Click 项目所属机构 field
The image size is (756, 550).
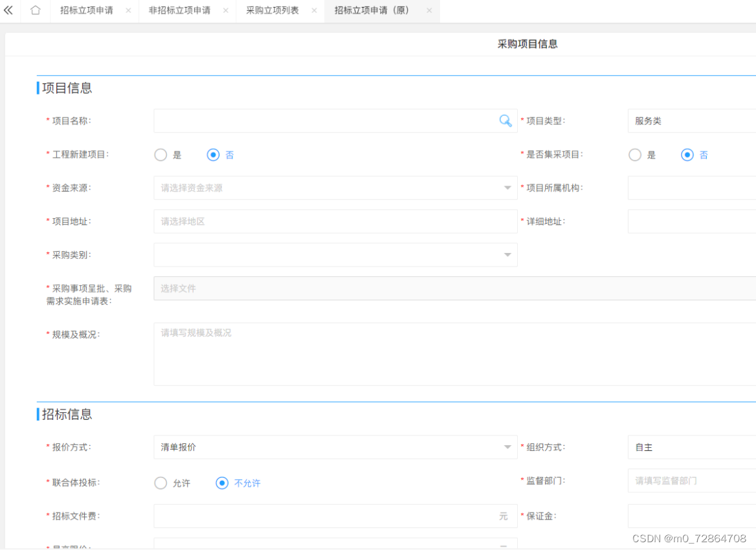(x=692, y=188)
